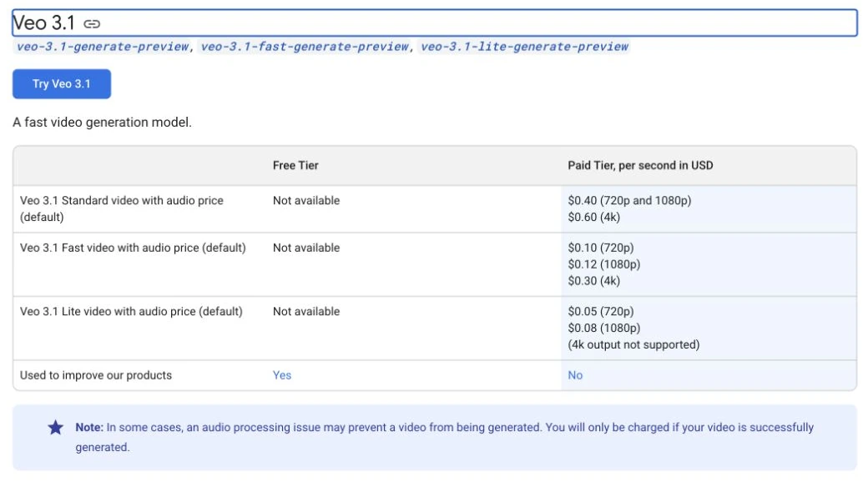Click the Veo 3.1 Fast video with audio price row label

(133, 248)
